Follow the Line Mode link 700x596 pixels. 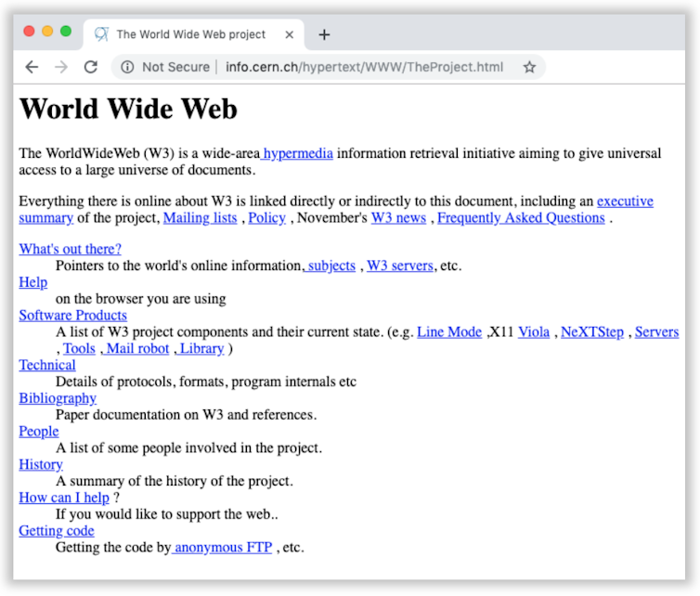[x=448, y=331]
